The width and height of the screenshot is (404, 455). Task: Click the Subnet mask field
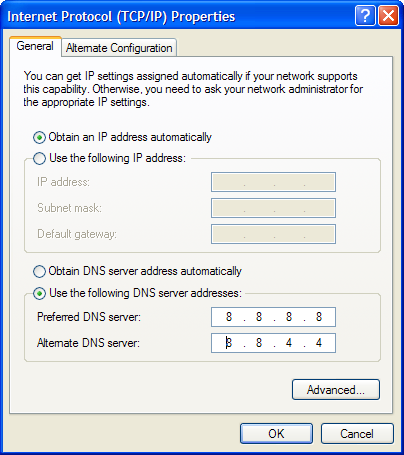tap(273, 208)
